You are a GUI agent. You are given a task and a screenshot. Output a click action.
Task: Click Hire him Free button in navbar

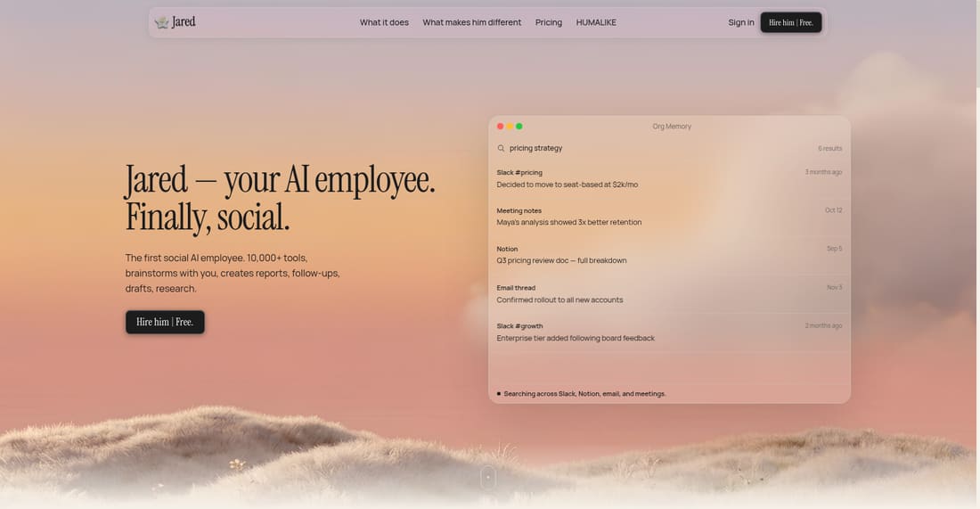(790, 22)
